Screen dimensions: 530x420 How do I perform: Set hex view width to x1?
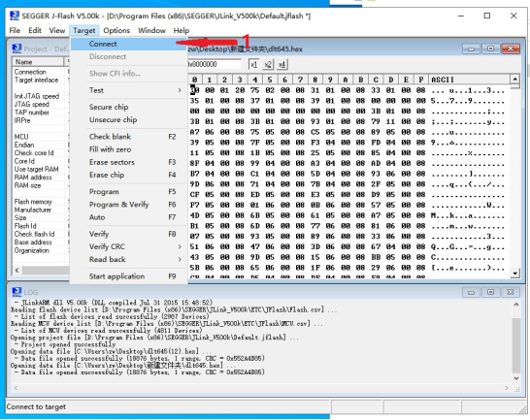253,64
